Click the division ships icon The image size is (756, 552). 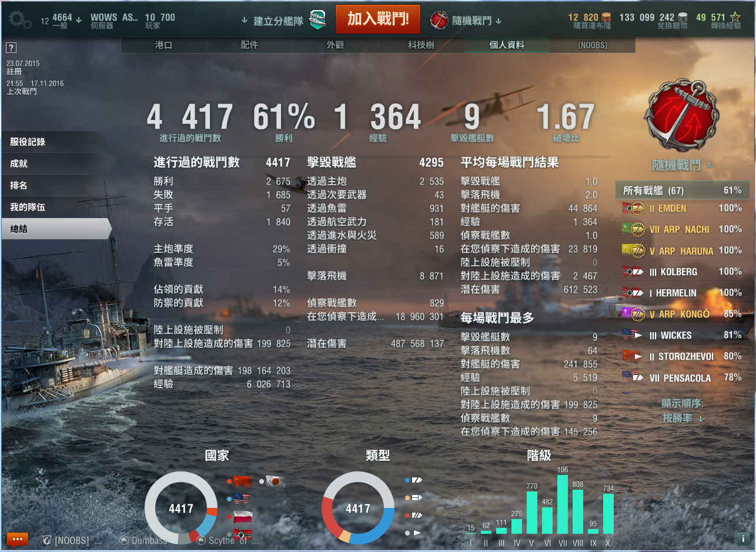pyautogui.click(x=318, y=21)
